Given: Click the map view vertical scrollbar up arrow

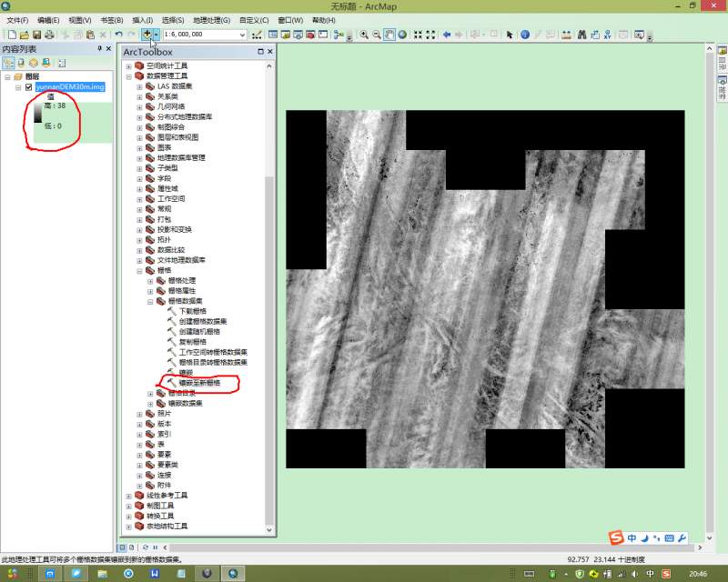Looking at the screenshot, I should (710, 48).
